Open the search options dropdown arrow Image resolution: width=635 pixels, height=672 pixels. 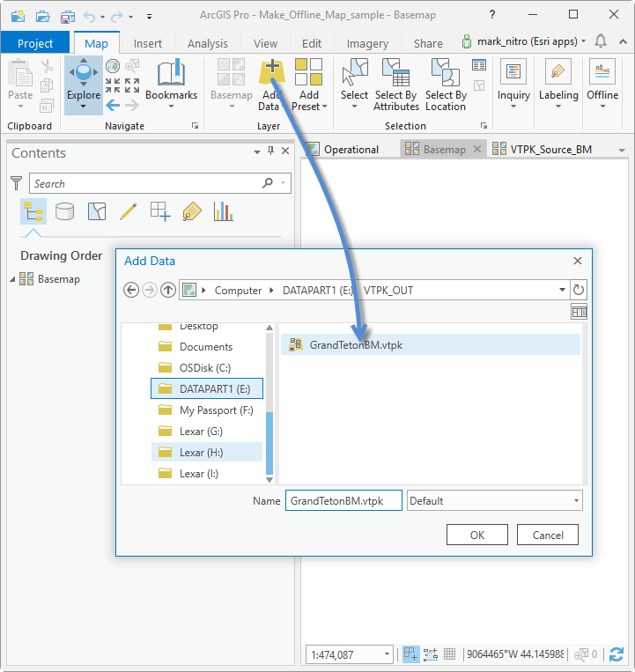click(284, 183)
